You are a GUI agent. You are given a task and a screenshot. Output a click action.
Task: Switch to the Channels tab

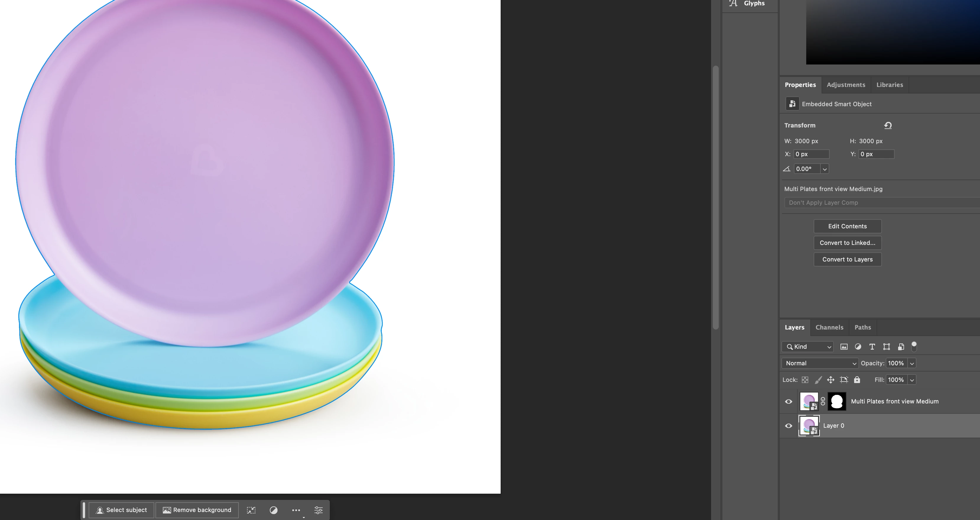pyautogui.click(x=829, y=327)
